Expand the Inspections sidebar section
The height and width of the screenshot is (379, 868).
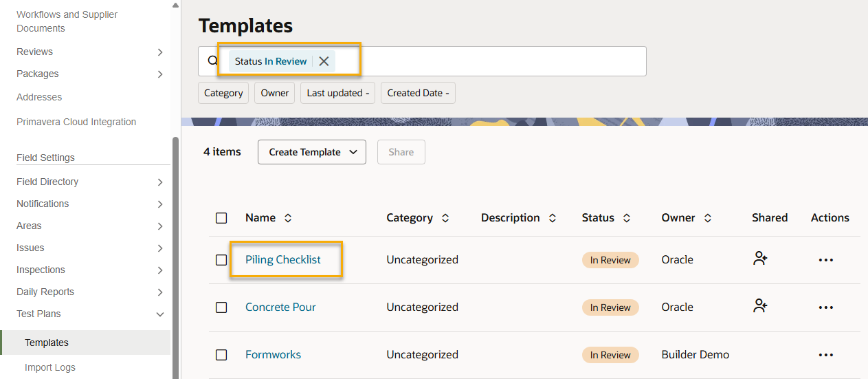(159, 270)
